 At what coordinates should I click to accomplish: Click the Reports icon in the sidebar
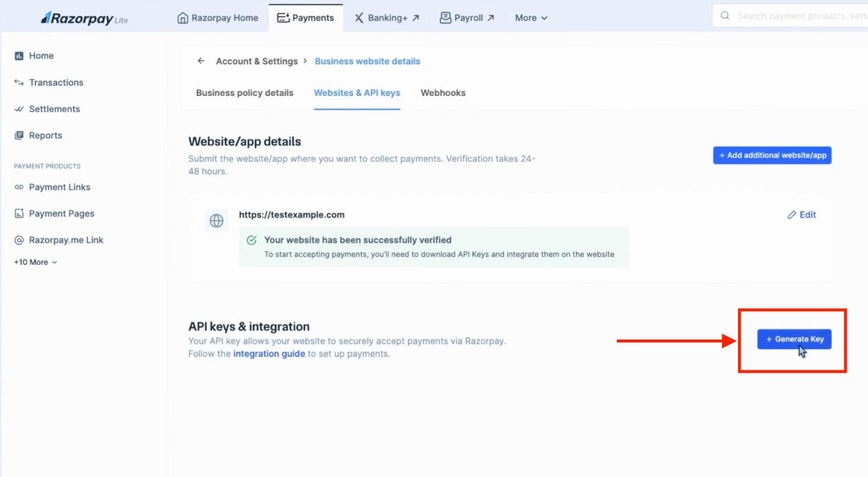point(19,135)
